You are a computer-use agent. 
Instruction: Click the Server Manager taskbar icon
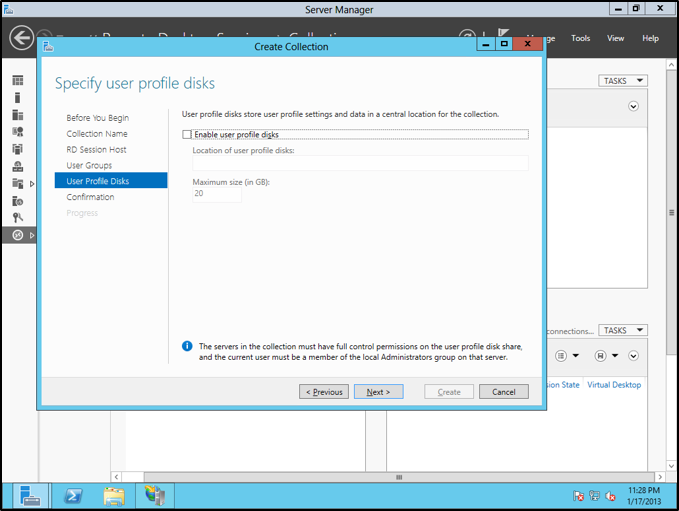30,495
